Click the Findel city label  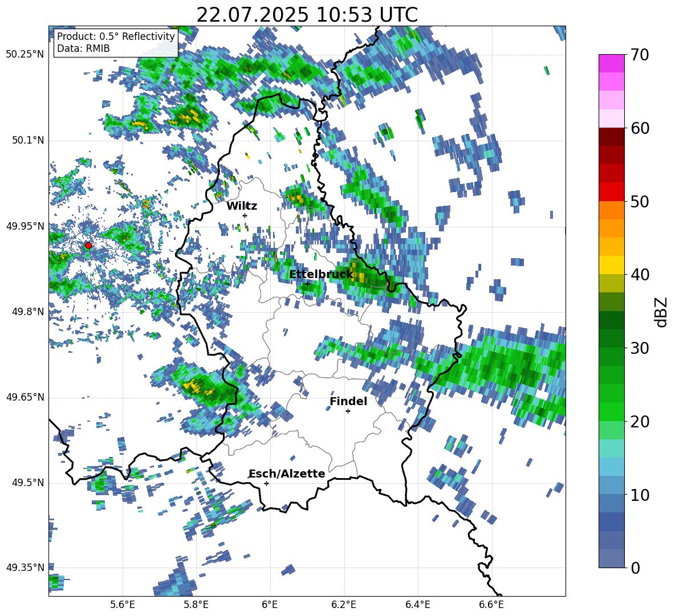[x=348, y=401]
